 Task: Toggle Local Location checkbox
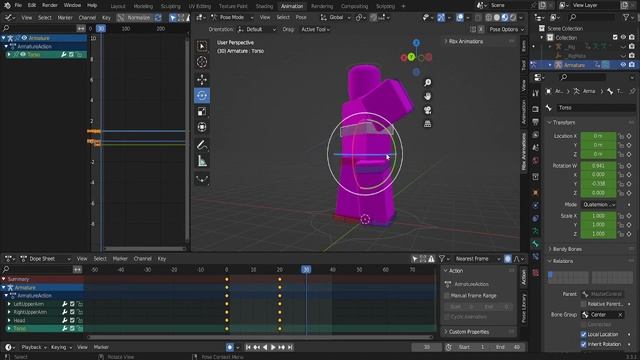click(x=583, y=334)
